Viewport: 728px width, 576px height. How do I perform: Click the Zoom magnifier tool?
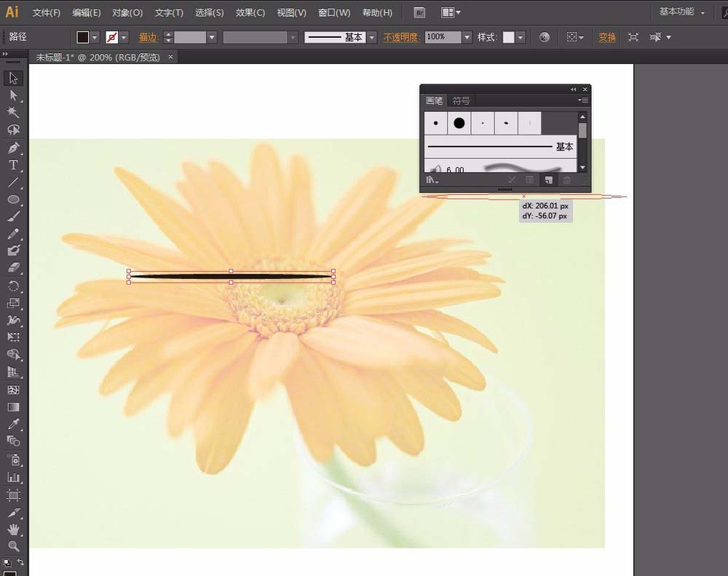click(x=13, y=546)
